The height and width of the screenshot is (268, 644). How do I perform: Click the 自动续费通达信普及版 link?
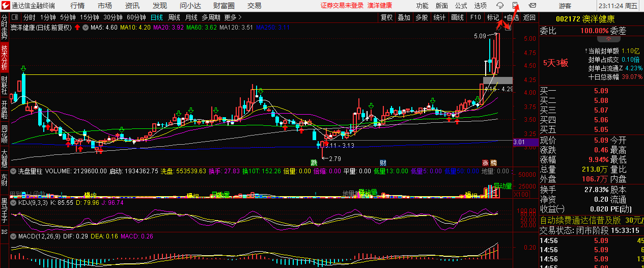580,221
